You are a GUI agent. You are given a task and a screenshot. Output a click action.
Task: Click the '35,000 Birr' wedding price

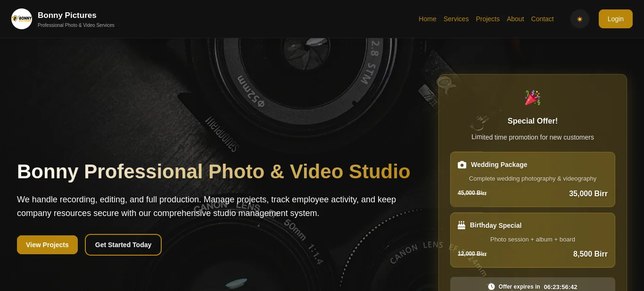pyautogui.click(x=588, y=193)
